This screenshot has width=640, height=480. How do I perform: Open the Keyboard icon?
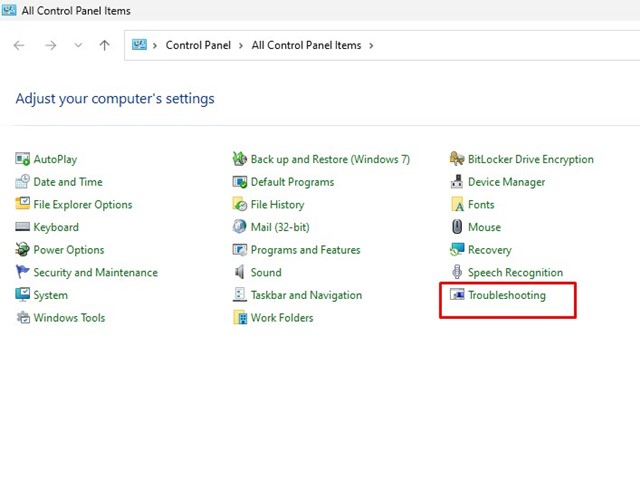pos(23,227)
